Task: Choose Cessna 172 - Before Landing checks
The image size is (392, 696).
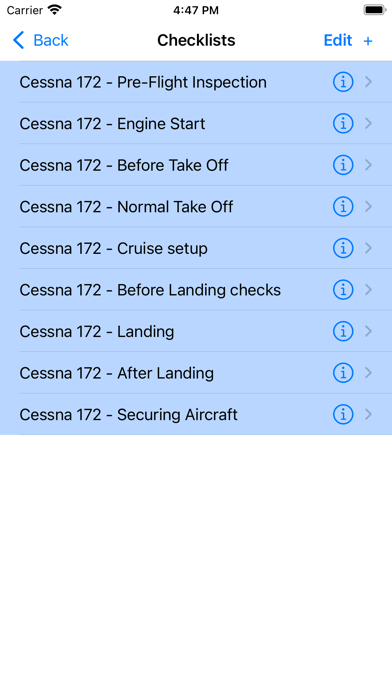Action: pos(196,290)
